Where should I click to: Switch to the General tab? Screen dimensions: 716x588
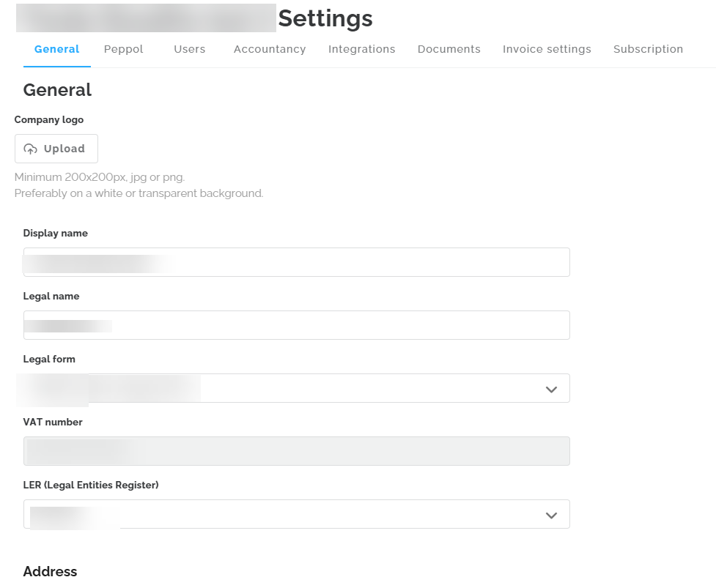click(56, 49)
